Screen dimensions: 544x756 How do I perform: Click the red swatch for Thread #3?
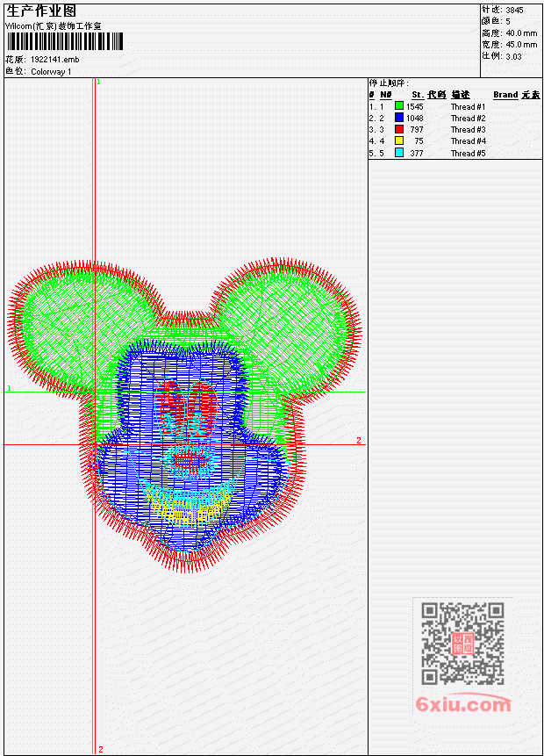click(399, 129)
